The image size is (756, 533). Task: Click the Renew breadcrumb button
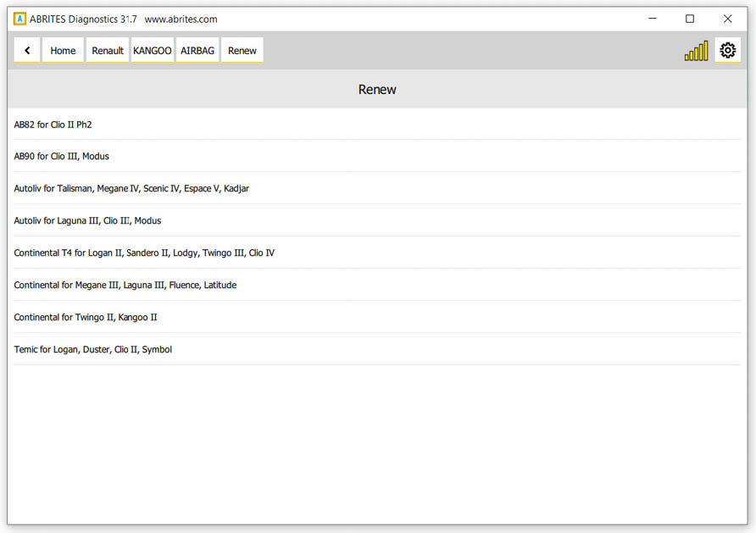coord(242,51)
